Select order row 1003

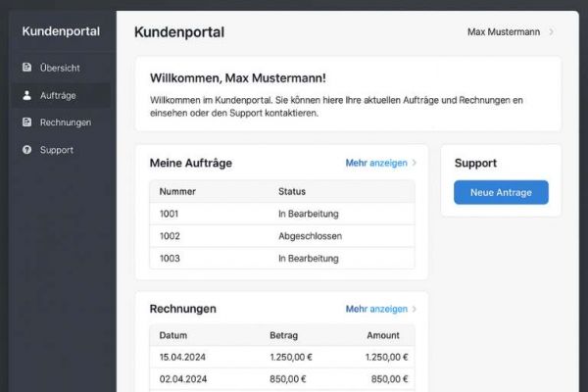(x=281, y=259)
